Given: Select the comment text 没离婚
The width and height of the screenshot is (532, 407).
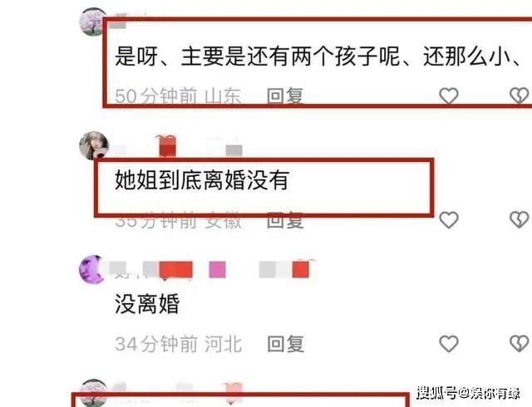Looking at the screenshot, I should (x=147, y=303).
